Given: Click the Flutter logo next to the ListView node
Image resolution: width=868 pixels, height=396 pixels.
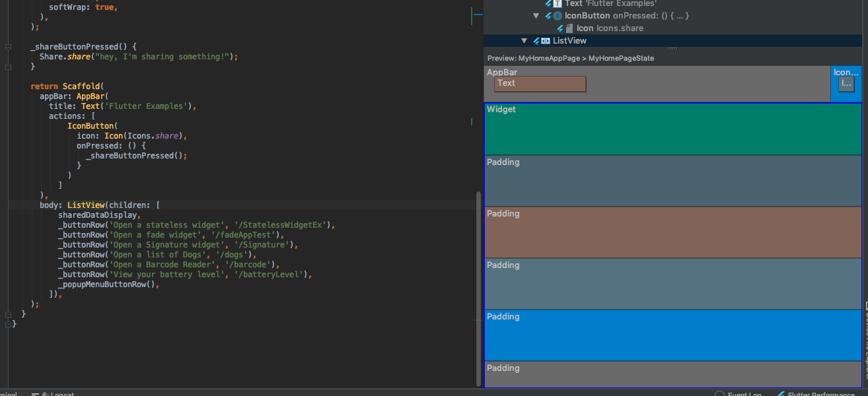Looking at the screenshot, I should pyautogui.click(x=538, y=41).
